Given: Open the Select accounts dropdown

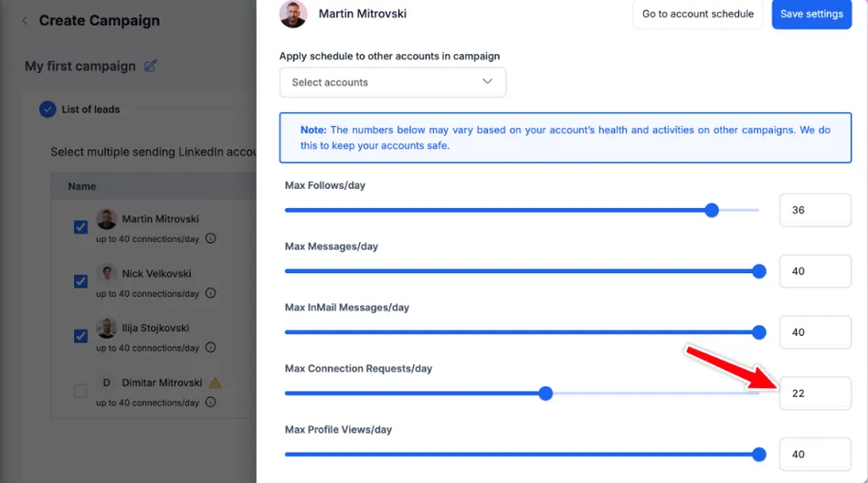Looking at the screenshot, I should click(x=393, y=82).
